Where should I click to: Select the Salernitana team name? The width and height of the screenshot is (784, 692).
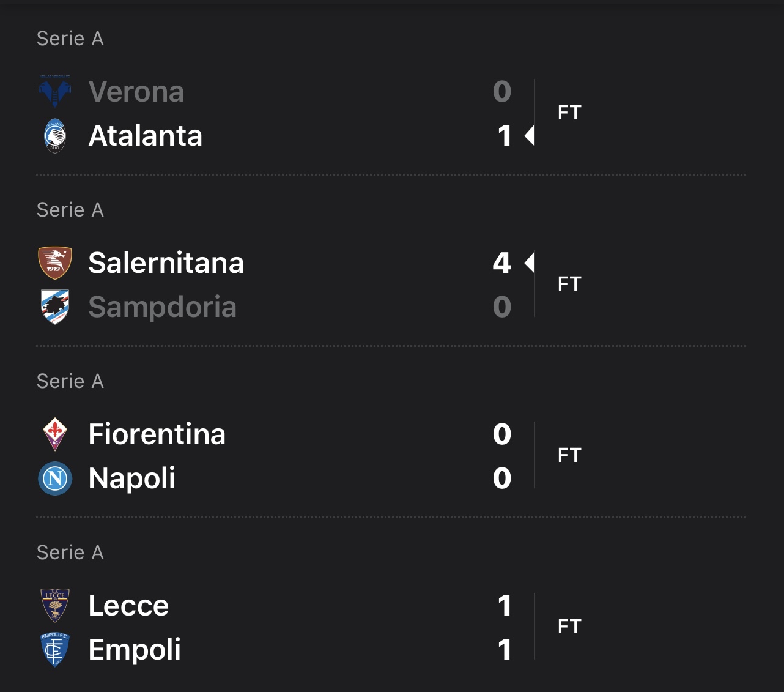pyautogui.click(x=166, y=263)
